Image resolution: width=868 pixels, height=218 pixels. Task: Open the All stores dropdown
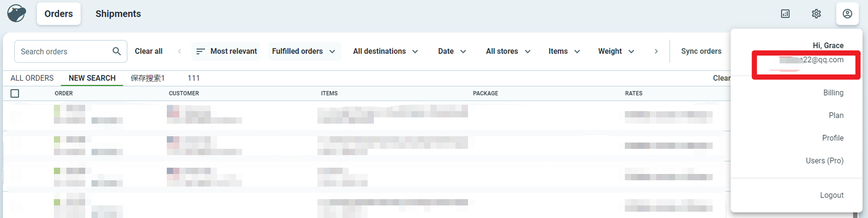tap(508, 51)
